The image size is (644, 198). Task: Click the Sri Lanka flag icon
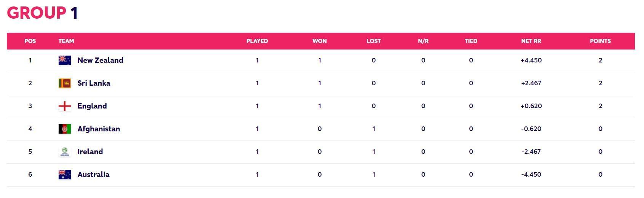(65, 83)
